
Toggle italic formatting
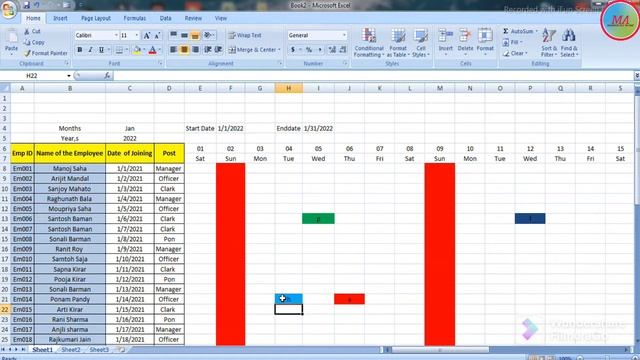(x=90, y=50)
